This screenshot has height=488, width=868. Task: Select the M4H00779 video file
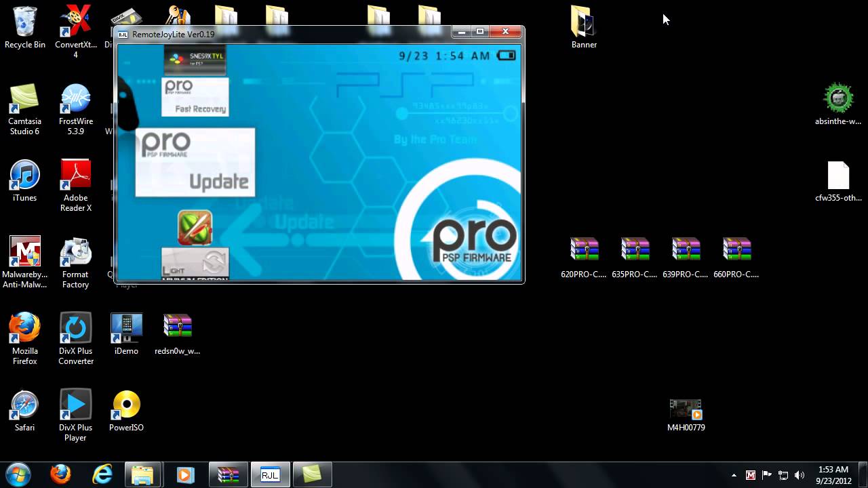686,415
